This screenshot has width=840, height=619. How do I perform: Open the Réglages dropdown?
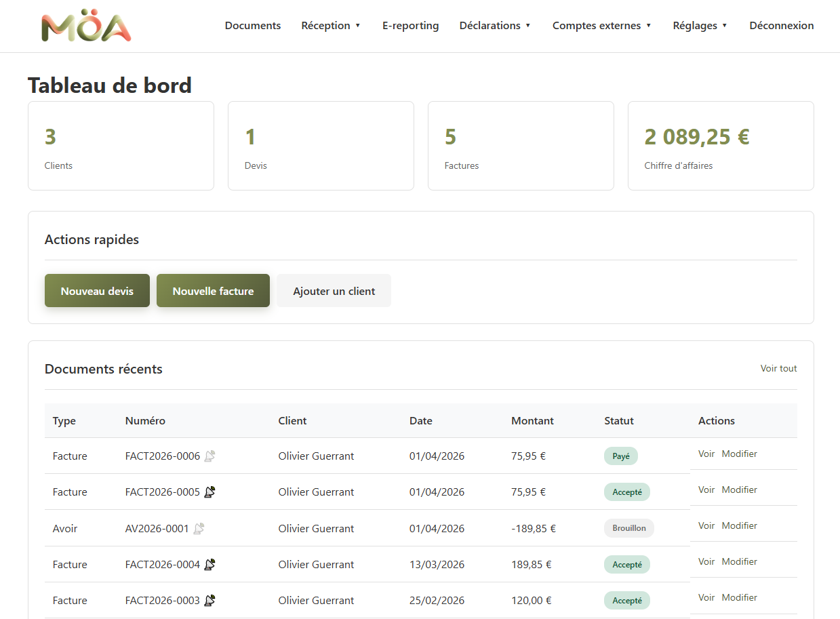click(x=700, y=26)
